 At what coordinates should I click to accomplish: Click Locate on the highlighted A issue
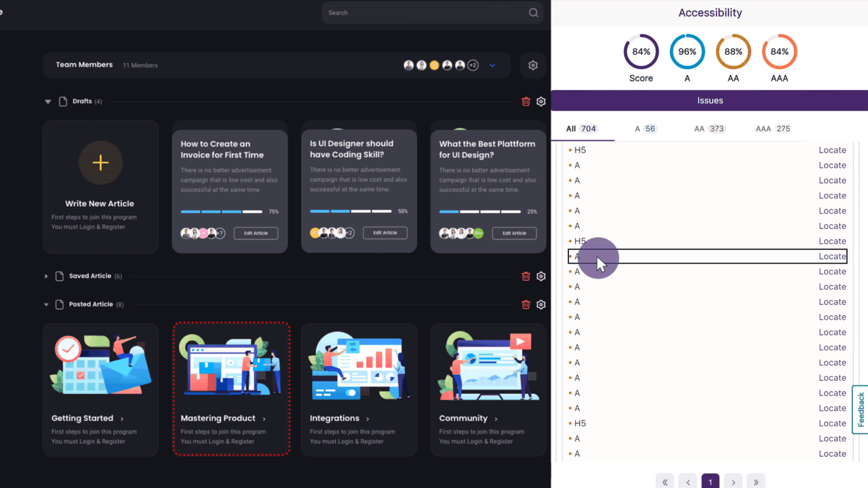[832, 256]
